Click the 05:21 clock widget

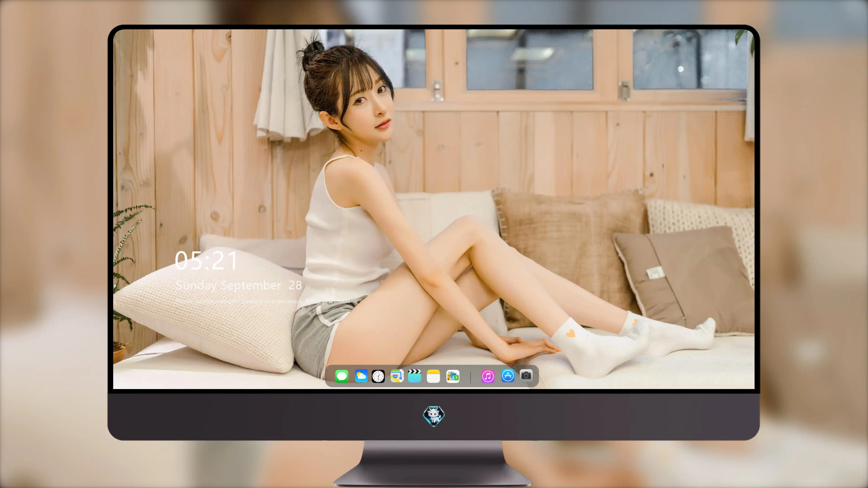(206, 261)
